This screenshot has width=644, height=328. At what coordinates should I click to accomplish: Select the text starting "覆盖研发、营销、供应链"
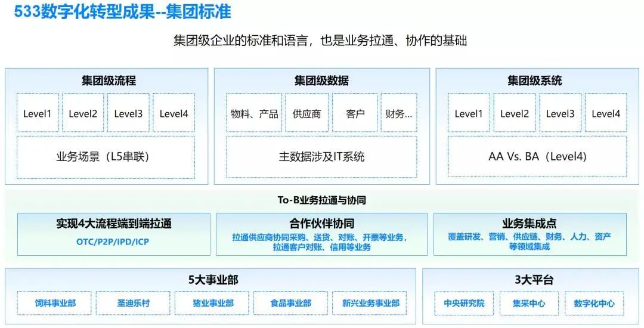529,242
